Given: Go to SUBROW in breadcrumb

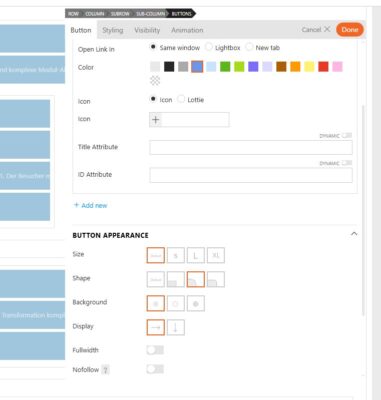Looking at the screenshot, I should click(x=120, y=14).
